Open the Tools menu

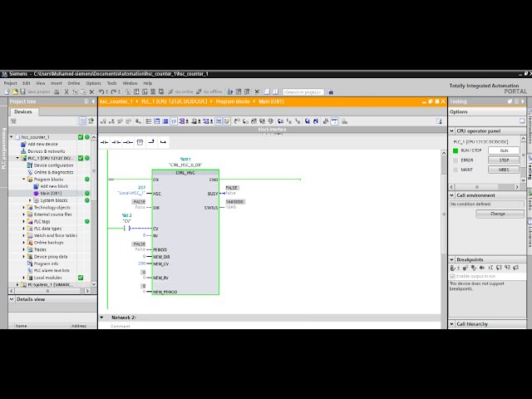111,83
